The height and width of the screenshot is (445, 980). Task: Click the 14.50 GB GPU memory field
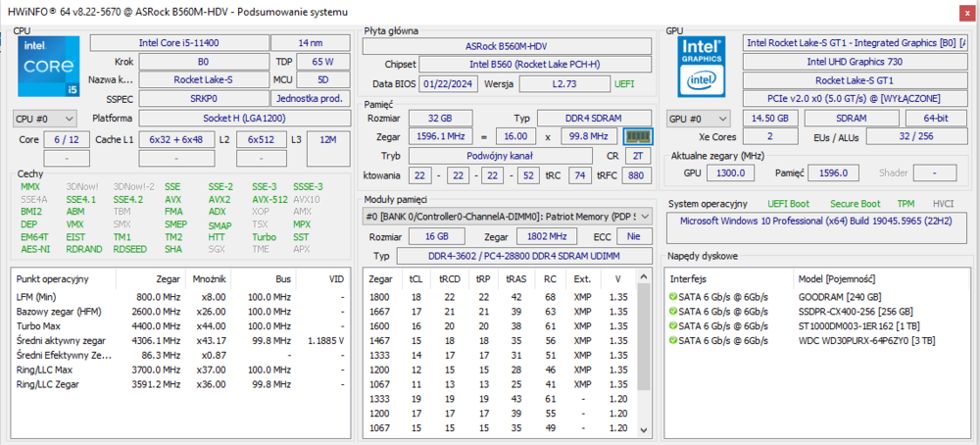pos(770,119)
